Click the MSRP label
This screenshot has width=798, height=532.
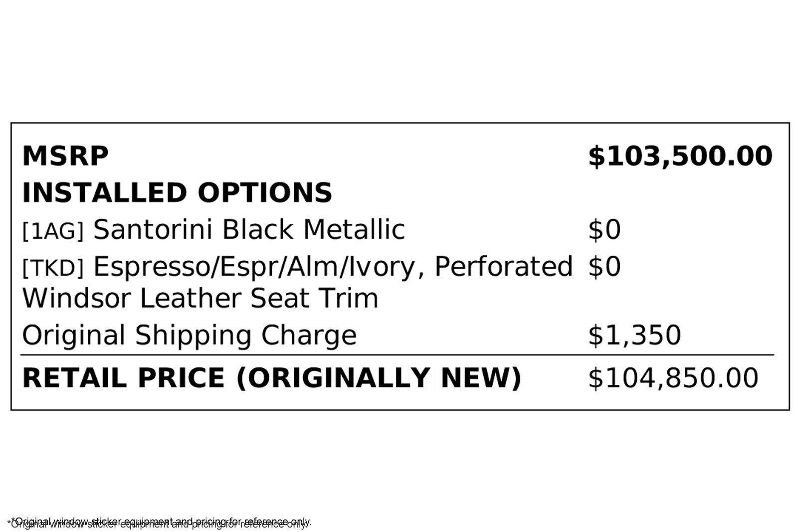(x=65, y=156)
